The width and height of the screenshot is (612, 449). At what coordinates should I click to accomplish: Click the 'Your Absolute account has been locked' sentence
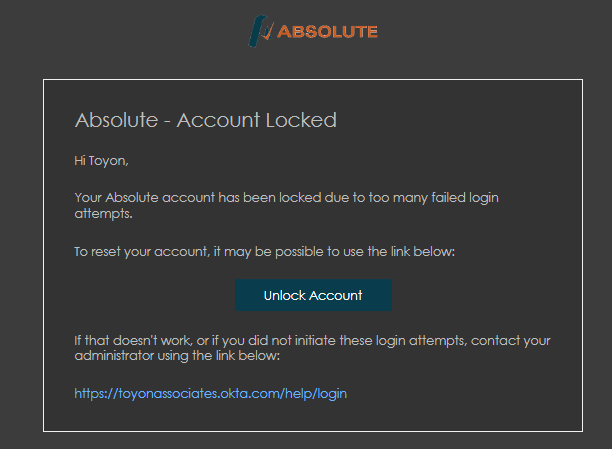click(x=286, y=205)
